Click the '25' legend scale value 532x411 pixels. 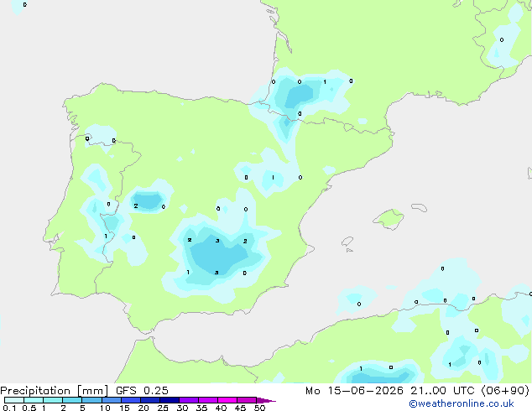(163, 408)
